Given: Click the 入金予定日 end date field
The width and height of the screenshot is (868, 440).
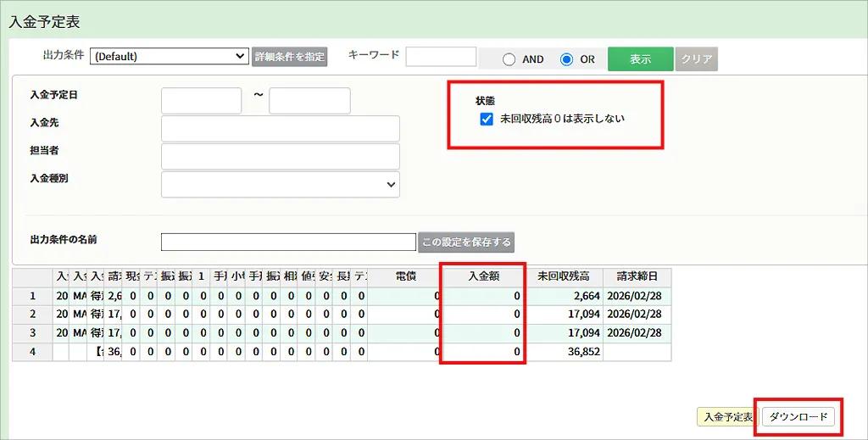Looking at the screenshot, I should 309,101.
